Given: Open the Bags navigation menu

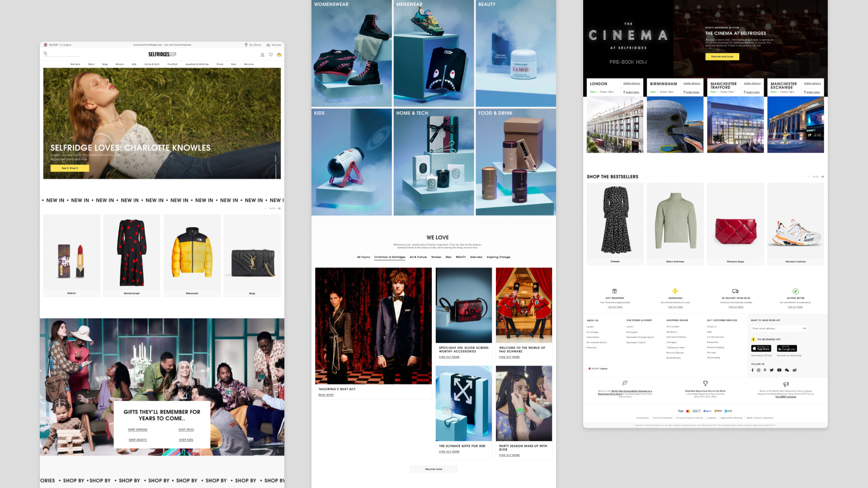Looking at the screenshot, I should coord(105,64).
